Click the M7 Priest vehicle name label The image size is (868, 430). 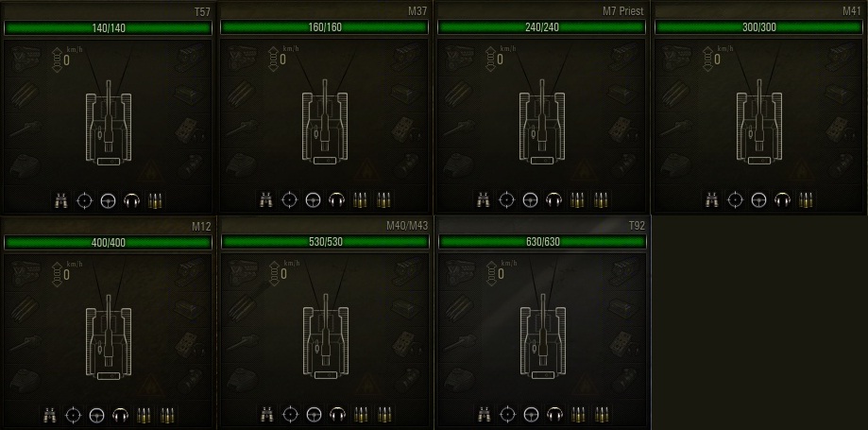click(x=623, y=11)
